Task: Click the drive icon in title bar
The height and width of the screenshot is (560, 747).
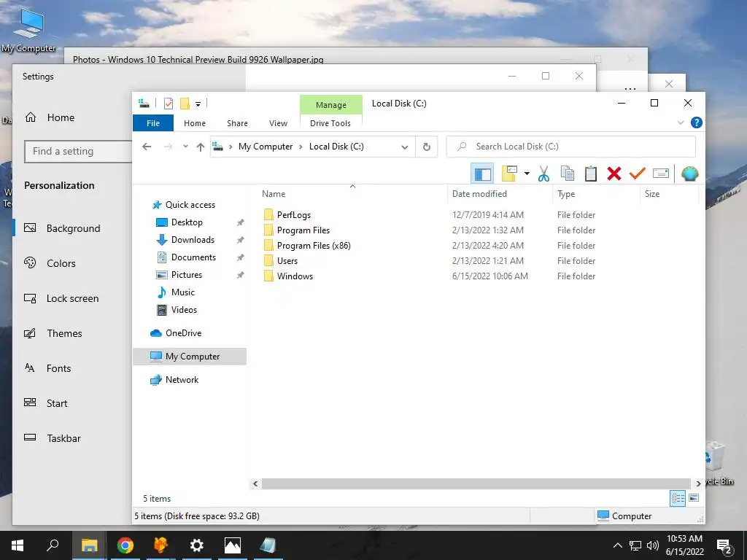Action: pyautogui.click(x=144, y=104)
